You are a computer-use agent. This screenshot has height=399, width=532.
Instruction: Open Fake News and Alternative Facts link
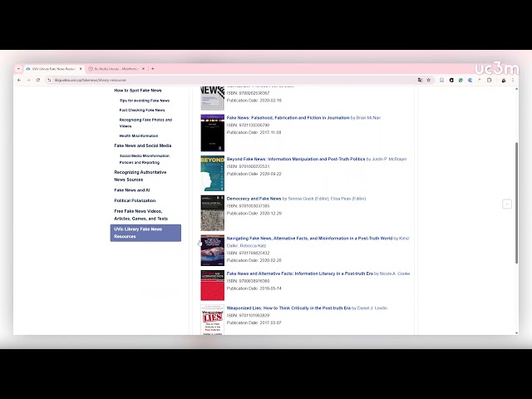[x=299, y=273]
